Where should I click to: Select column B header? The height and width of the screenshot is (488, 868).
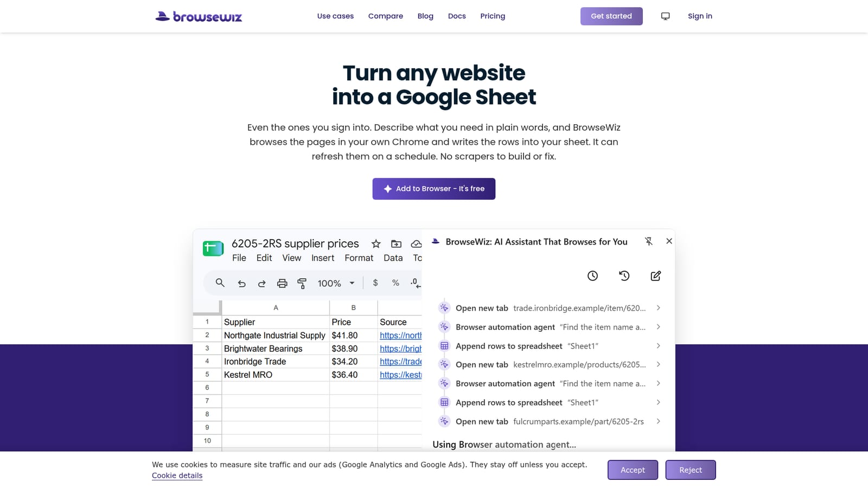point(354,308)
